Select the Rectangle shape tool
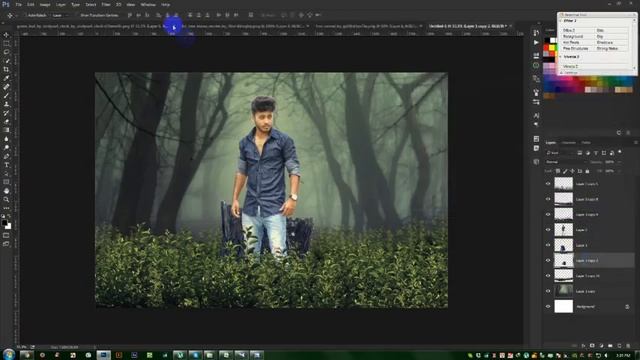This screenshot has height=360, width=640. (6, 182)
